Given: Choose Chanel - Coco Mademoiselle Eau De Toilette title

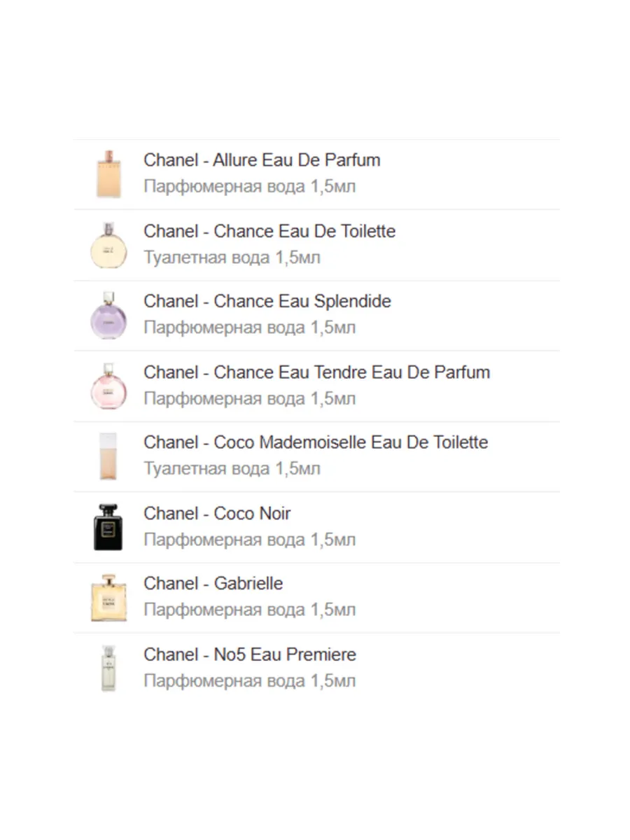Looking at the screenshot, I should pyautogui.click(x=316, y=442).
